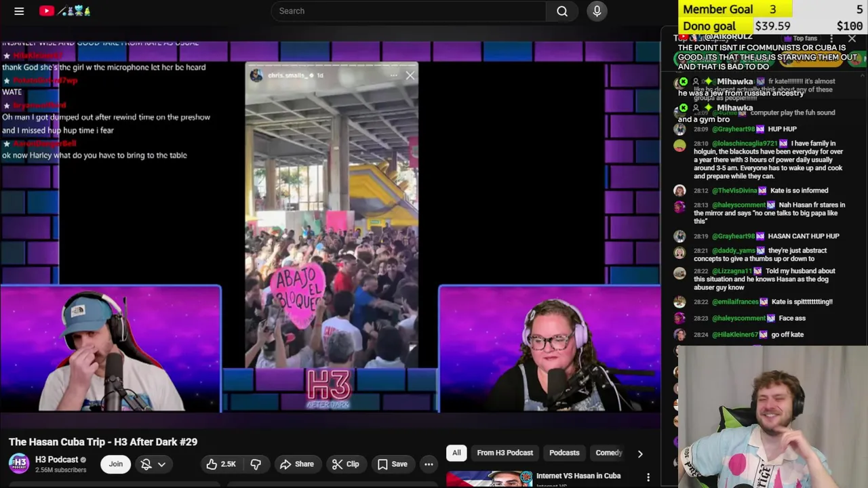Click Grayheart98's avatar beside HASAN CANT HUP HUP

pyautogui.click(x=679, y=237)
